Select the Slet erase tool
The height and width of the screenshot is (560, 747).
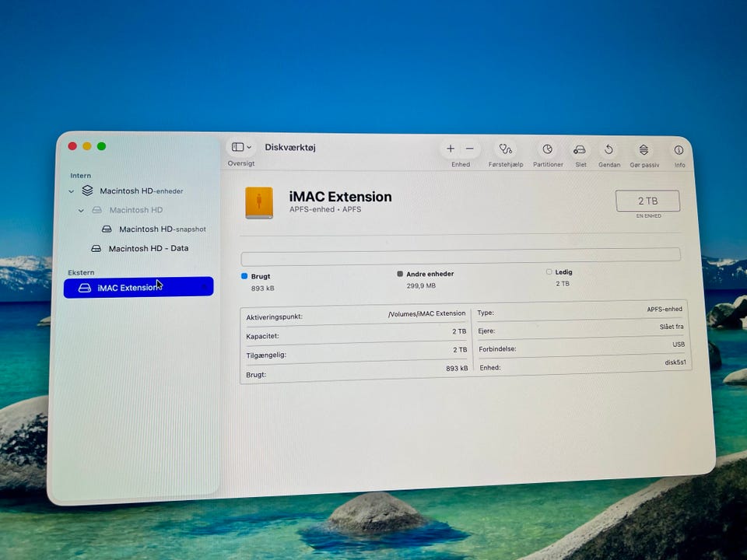[580, 150]
